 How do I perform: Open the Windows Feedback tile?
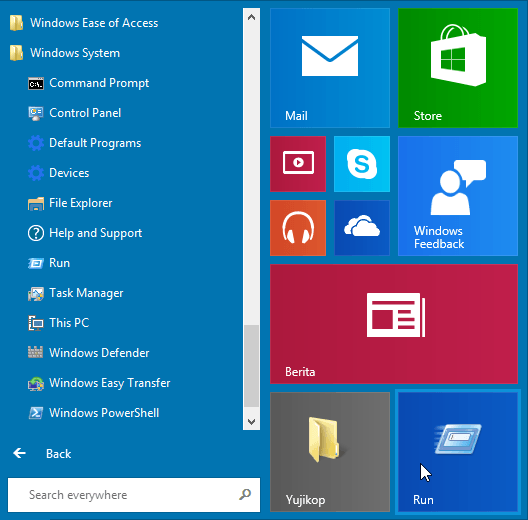click(x=458, y=196)
